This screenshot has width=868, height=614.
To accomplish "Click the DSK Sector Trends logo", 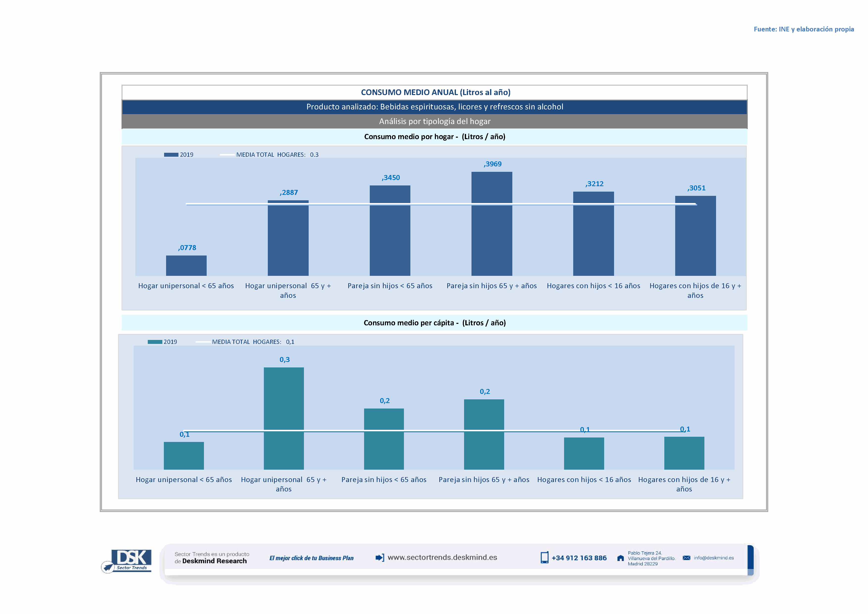I will point(131,560).
